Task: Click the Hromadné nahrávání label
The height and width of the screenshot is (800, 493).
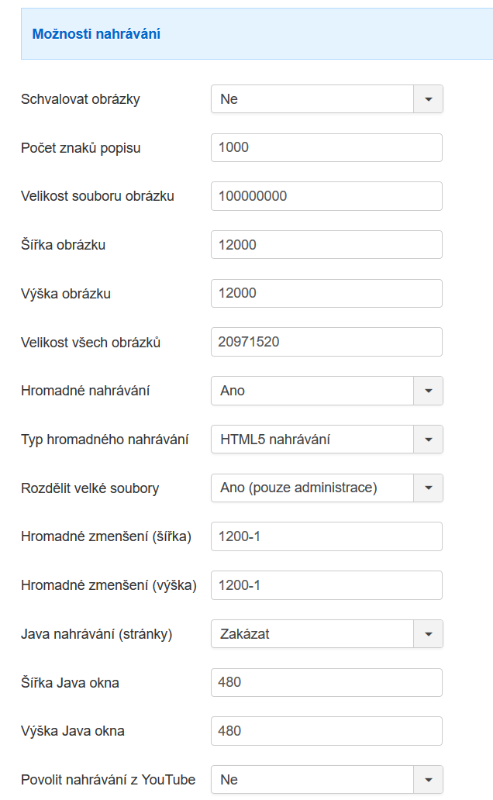Action: (85, 391)
